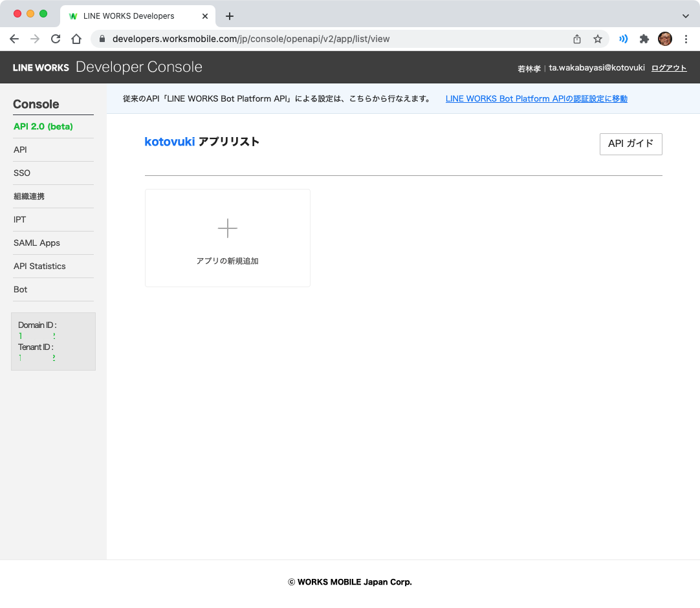Click the Developer Console title
This screenshot has height=608, width=700.
[x=139, y=67]
